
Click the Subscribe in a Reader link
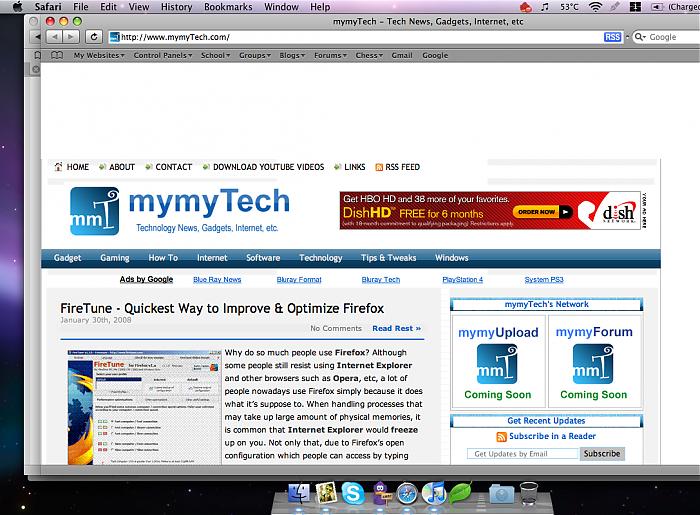552,436
